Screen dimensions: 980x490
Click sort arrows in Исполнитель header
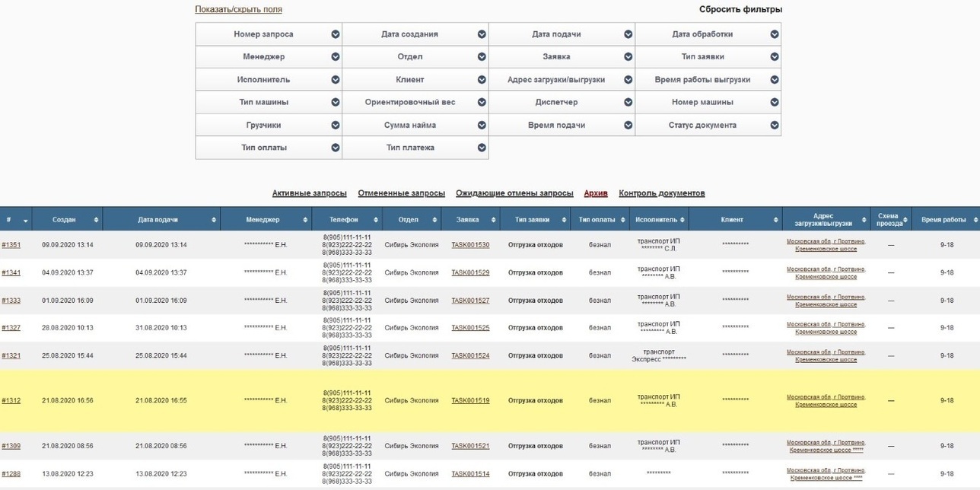pos(682,220)
